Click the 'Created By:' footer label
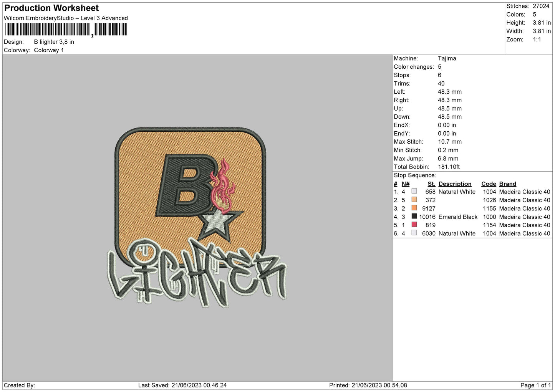The image size is (555, 392). [19, 385]
